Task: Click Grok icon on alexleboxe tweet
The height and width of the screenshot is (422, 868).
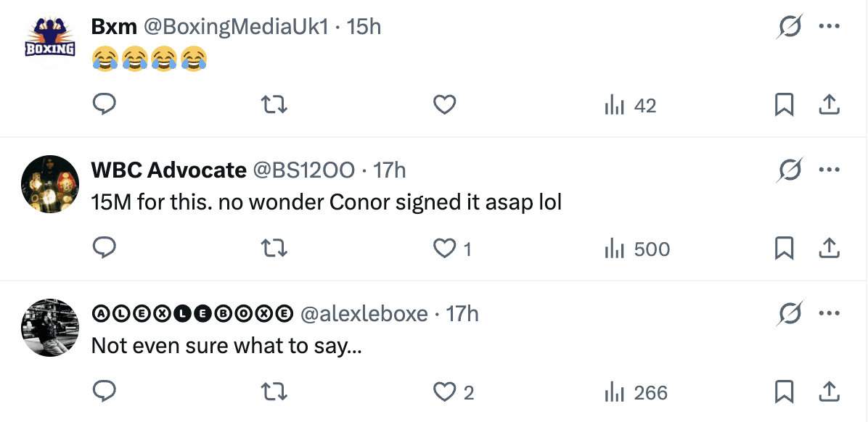Action: [x=789, y=314]
